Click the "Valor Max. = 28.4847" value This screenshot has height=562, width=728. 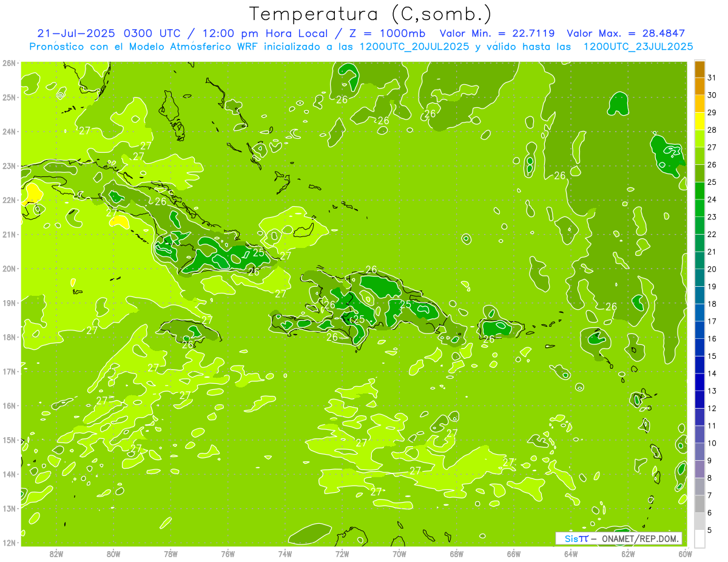(x=625, y=33)
